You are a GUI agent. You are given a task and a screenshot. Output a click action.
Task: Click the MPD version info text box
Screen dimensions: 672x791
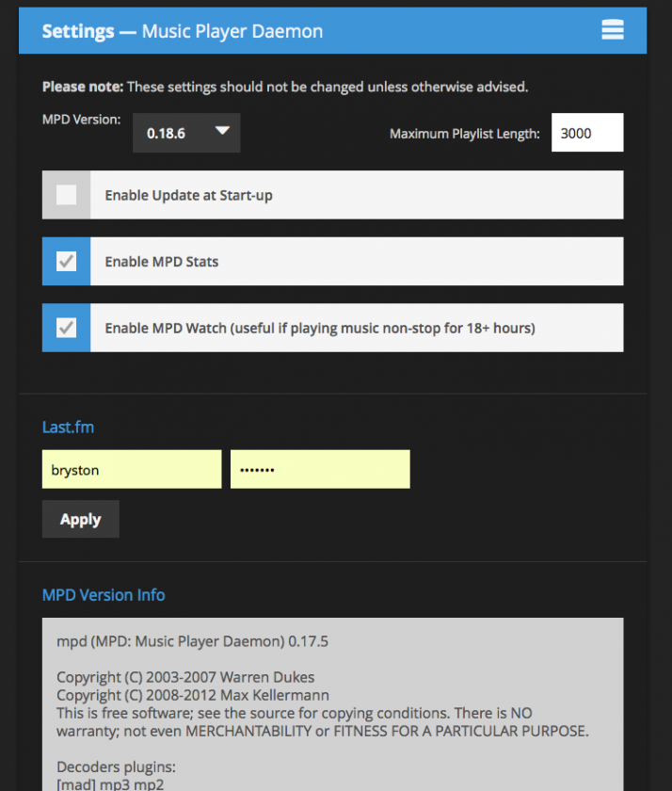coord(333,704)
